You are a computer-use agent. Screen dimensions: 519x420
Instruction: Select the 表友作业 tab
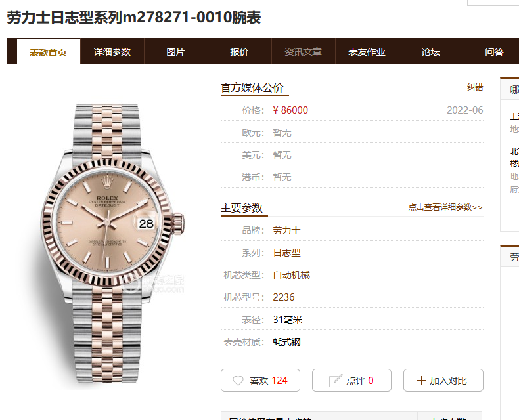click(367, 52)
